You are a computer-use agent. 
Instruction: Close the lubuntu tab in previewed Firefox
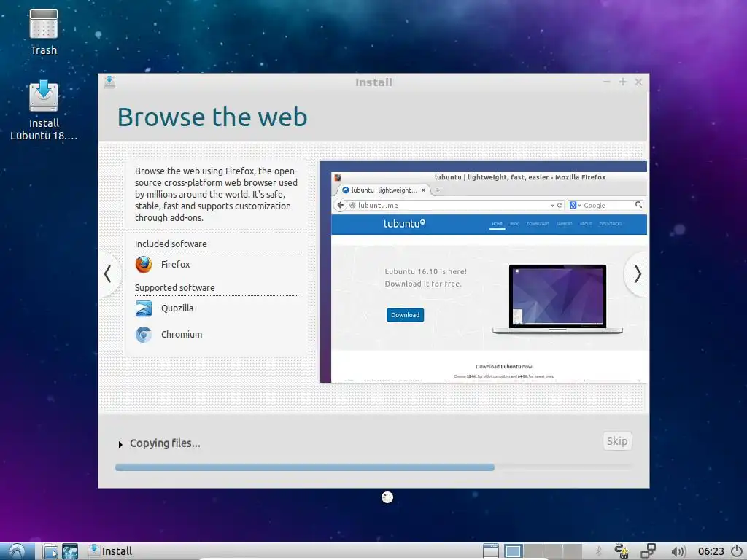click(x=423, y=190)
